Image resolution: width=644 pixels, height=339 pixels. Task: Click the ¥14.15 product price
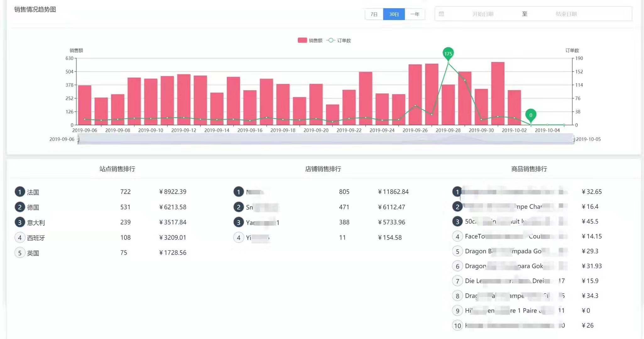coord(592,236)
